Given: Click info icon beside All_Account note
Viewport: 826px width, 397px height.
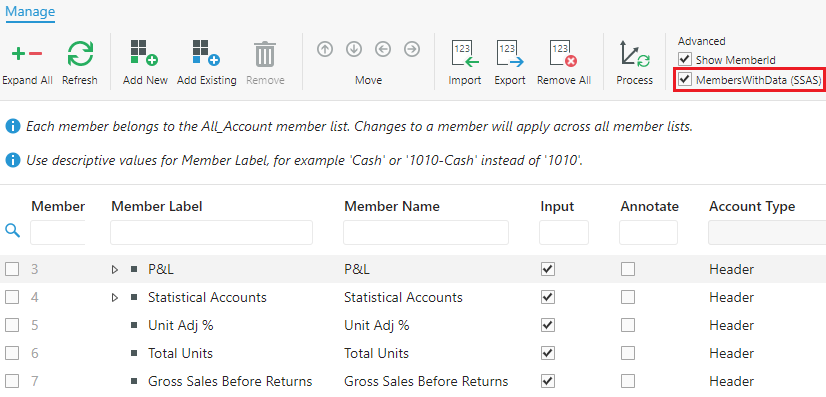Looking at the screenshot, I should [13, 126].
